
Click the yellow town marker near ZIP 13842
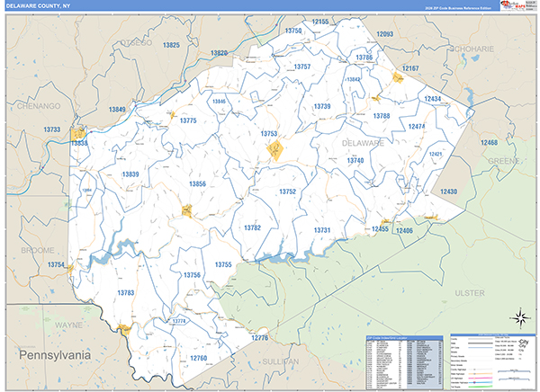click(x=375, y=98)
